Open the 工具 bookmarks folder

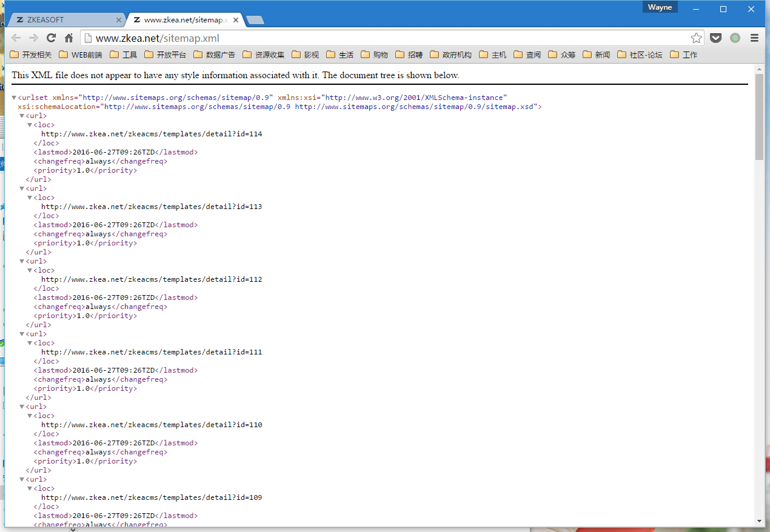(124, 55)
